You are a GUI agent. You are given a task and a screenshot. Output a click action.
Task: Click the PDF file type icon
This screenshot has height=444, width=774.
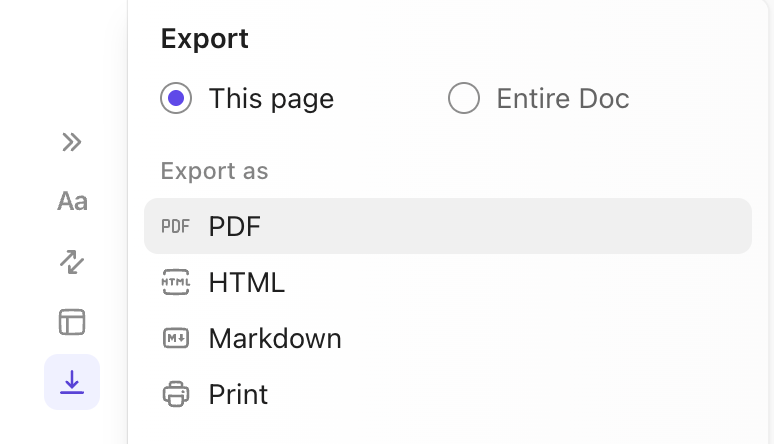[x=175, y=227]
